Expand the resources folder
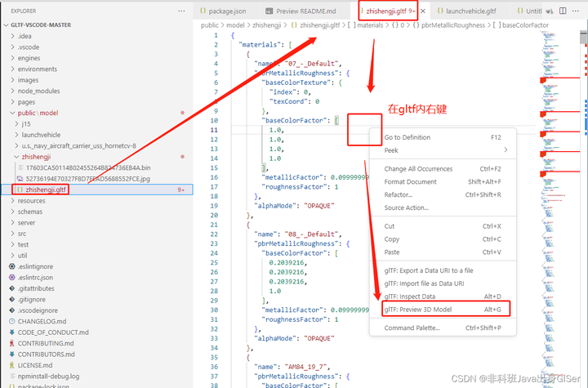Screen dimensions: 588x388 coord(13,200)
